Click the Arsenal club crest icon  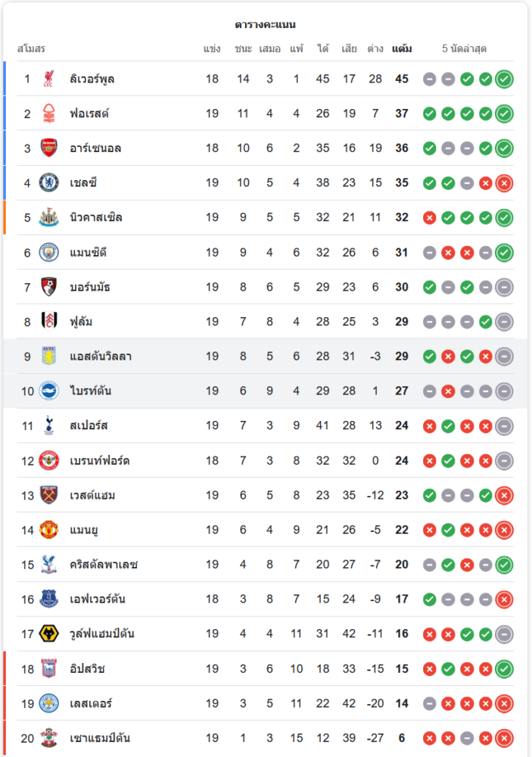49,148
